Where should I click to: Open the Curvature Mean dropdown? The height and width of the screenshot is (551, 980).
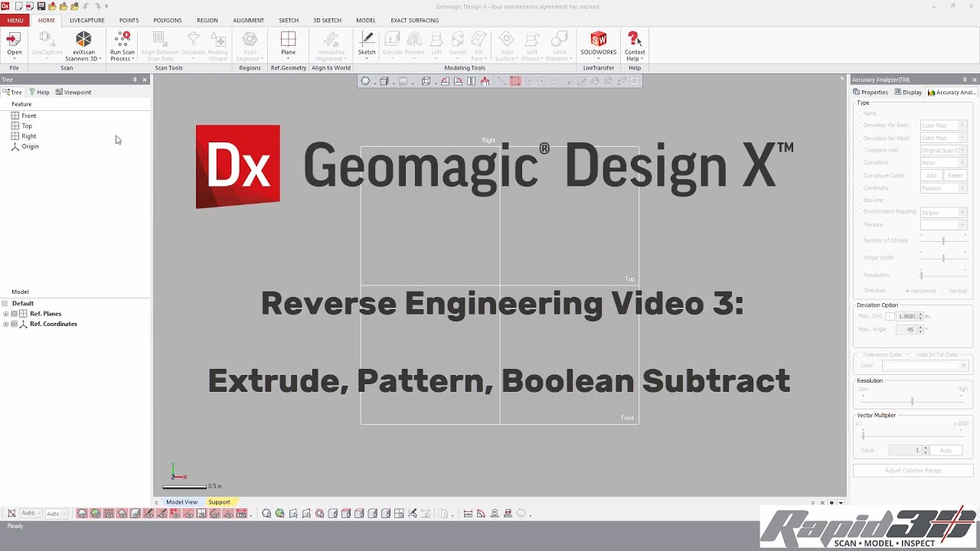point(943,162)
